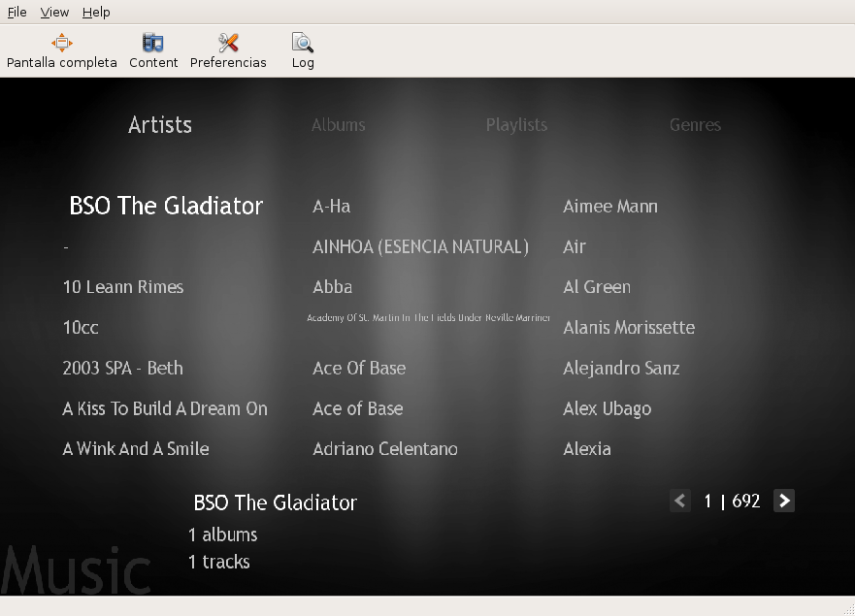Open the File menu
Screen dimensions: 855x616
click(x=16, y=12)
